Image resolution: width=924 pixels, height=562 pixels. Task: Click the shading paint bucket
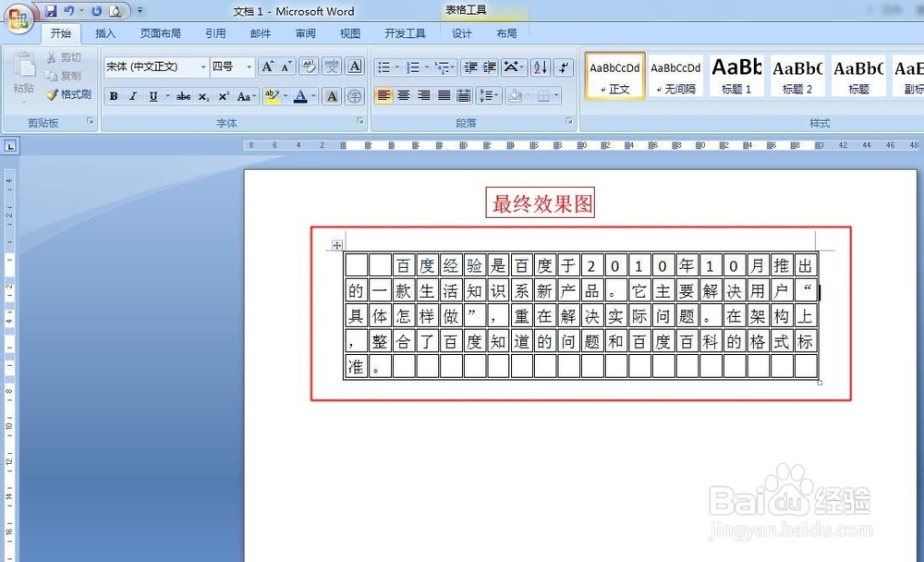(x=515, y=95)
